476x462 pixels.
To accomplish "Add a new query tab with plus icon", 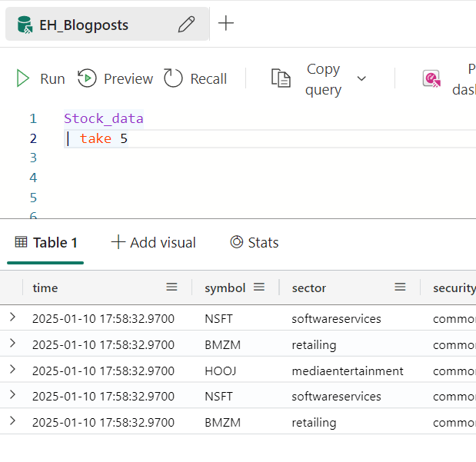I will point(226,23).
